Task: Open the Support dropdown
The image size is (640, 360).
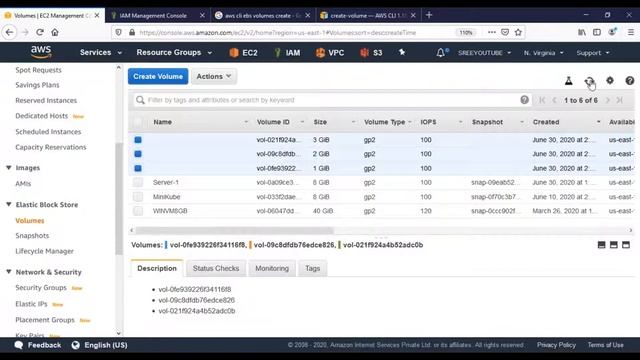Action: (x=593, y=53)
